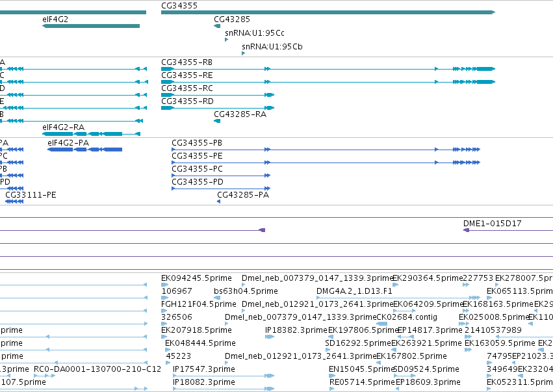Select the 326506 feature label
Viewport: 553px width, 392px height.
(176, 317)
